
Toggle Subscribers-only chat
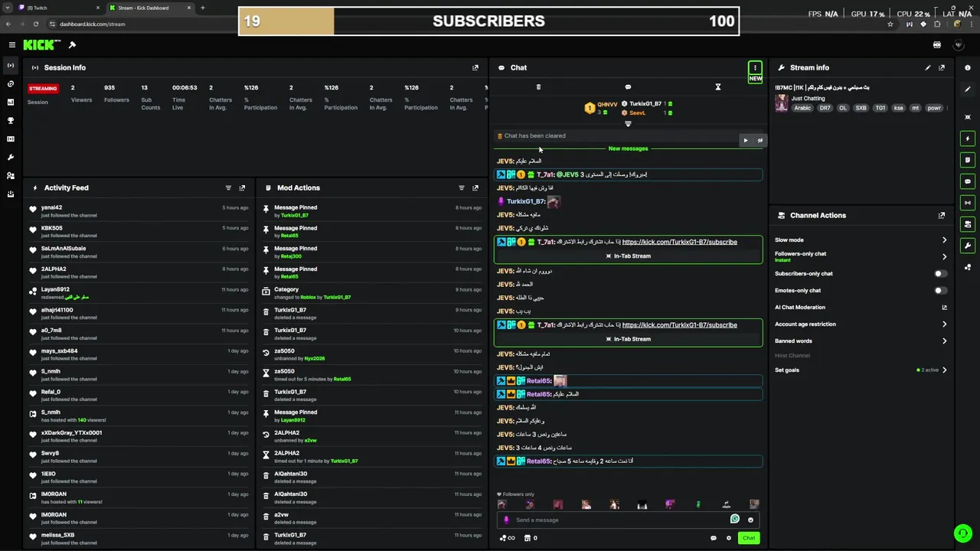point(941,274)
